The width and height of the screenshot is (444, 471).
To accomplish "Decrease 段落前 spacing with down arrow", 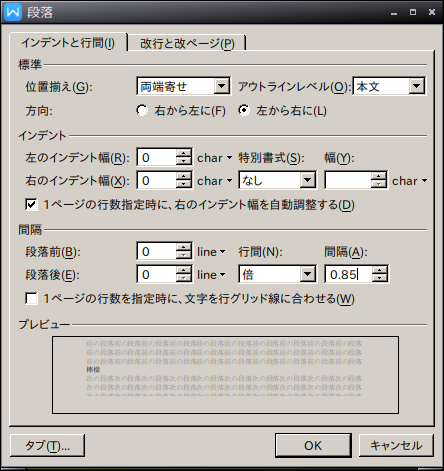I will pyautogui.click(x=184, y=255).
